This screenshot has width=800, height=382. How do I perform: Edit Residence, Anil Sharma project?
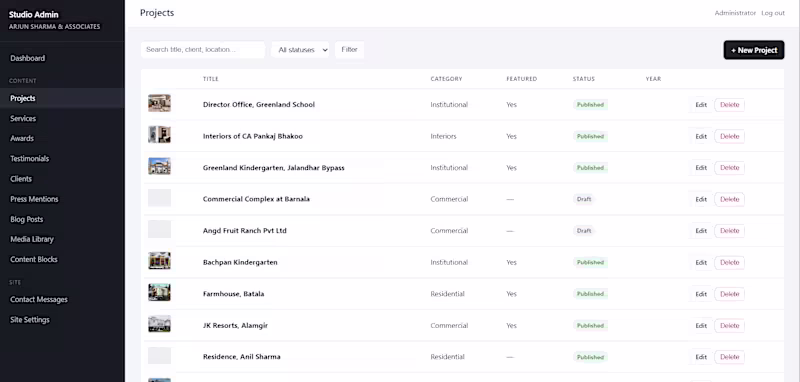coord(701,358)
